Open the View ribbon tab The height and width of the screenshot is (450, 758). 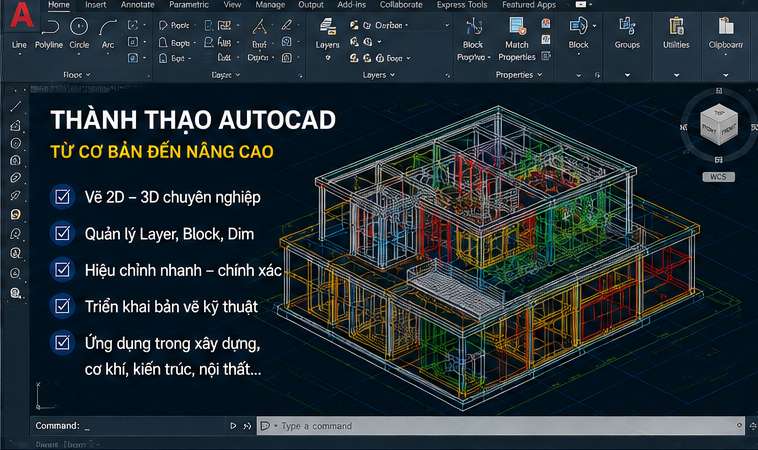click(233, 5)
